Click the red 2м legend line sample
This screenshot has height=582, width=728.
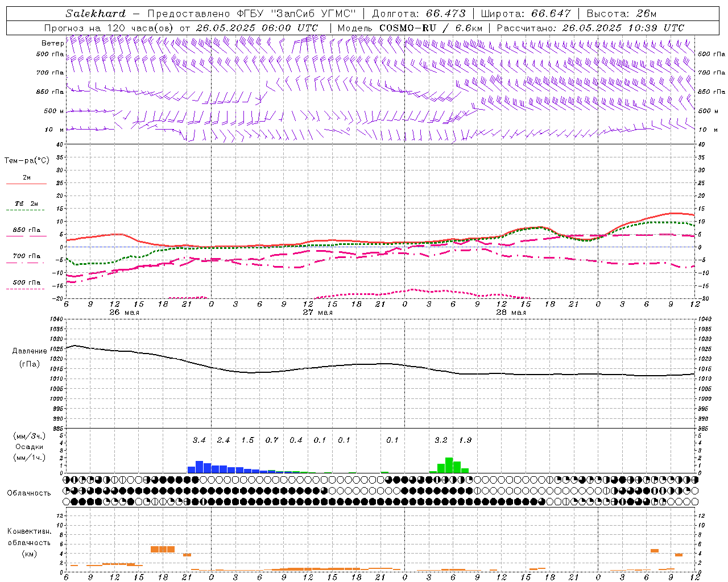coord(26,184)
